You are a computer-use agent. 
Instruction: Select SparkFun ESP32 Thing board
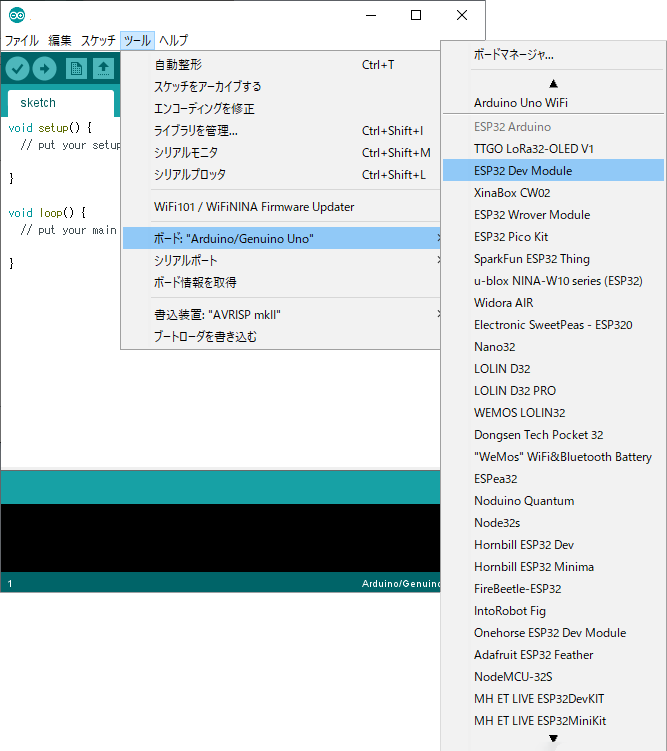[553, 259]
